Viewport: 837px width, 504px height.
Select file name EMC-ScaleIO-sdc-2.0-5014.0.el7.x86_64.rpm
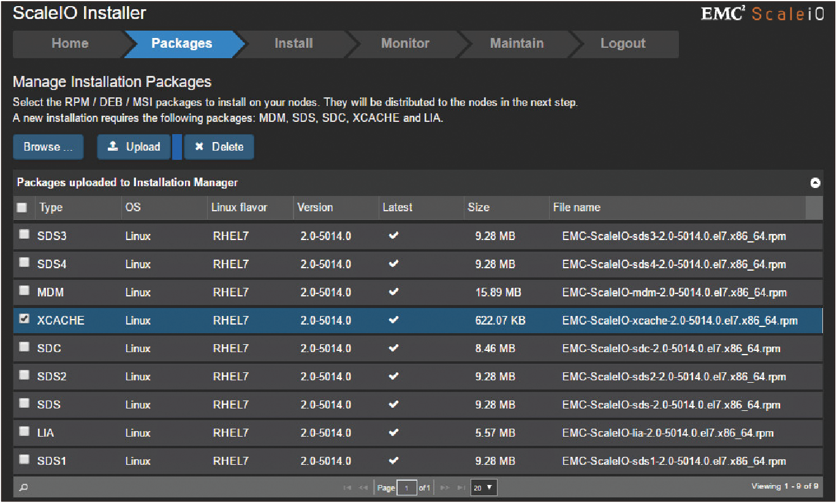click(x=671, y=348)
